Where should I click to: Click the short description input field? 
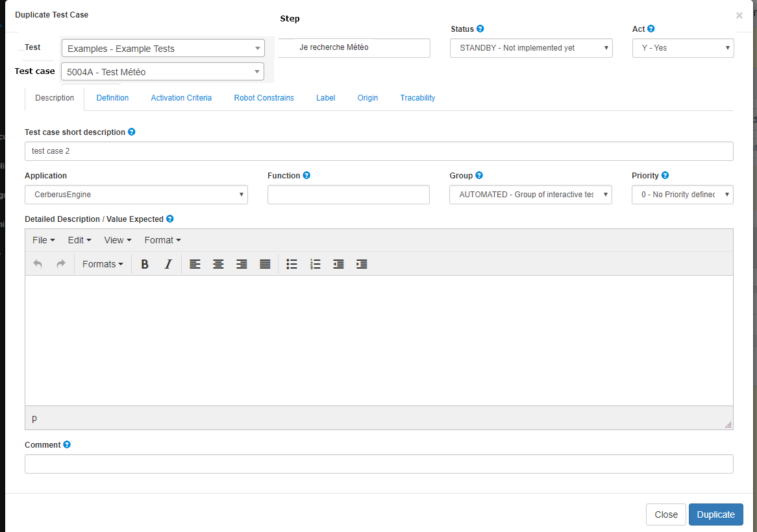click(x=379, y=151)
